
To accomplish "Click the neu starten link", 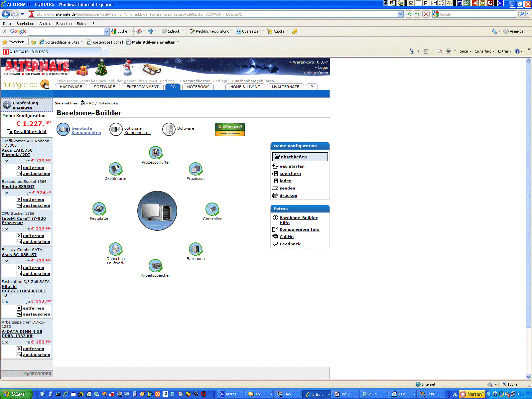I will [x=292, y=166].
